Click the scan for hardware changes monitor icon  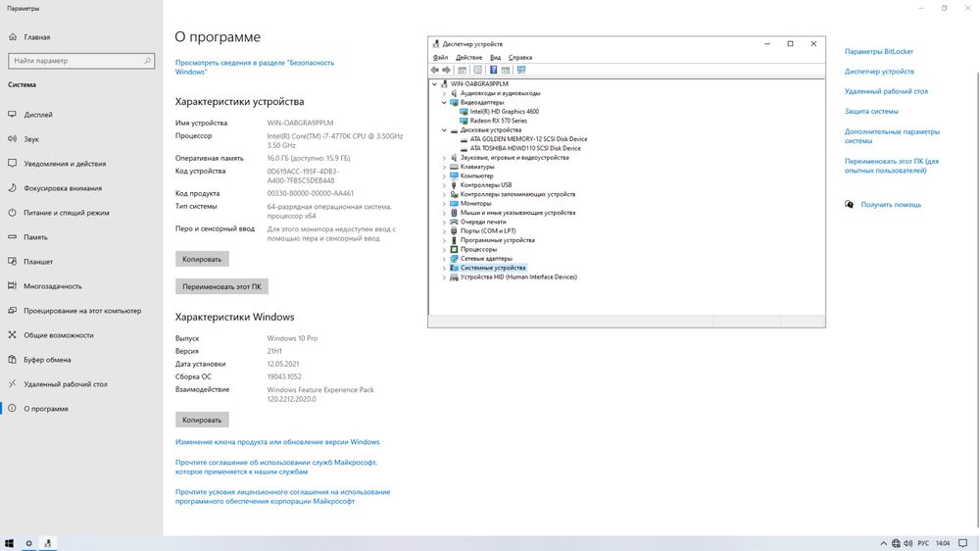[x=521, y=70]
